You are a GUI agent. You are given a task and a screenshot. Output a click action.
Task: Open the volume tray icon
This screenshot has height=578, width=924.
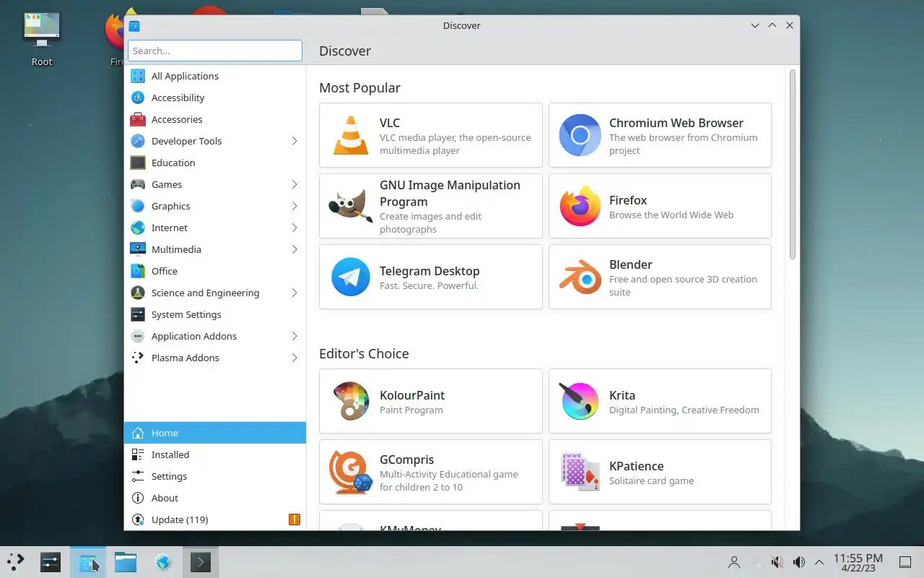pyautogui.click(x=798, y=562)
